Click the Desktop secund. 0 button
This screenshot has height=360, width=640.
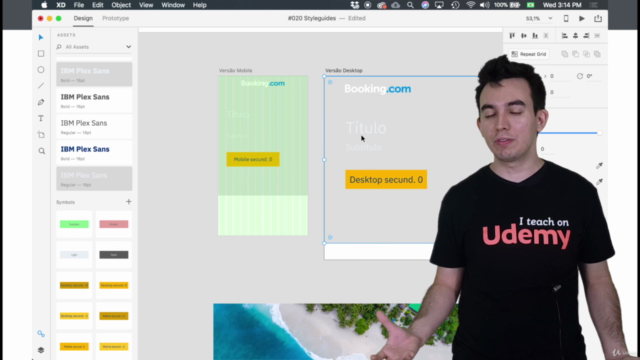[386, 180]
